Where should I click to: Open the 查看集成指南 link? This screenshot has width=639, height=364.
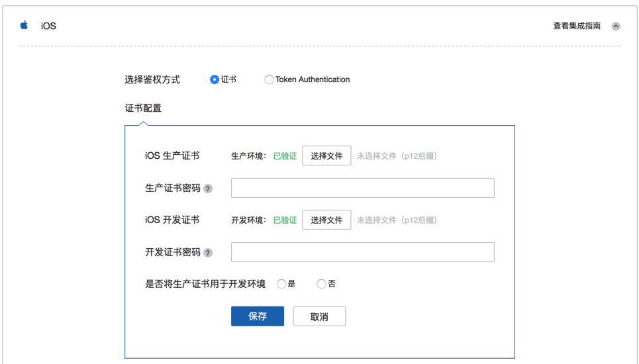pos(577,26)
